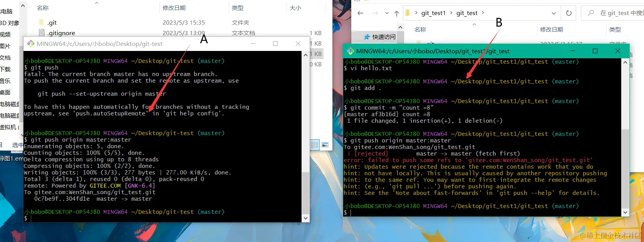
Task: Click left Explorer navigation scroll-up arrow
Action: (23, 6)
